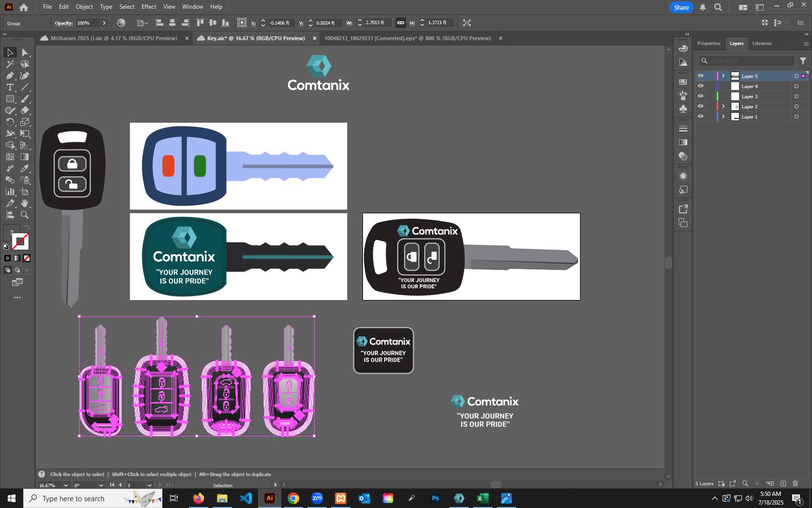Open the zoom level dropdown
Screen dimensions: 812x508
point(66,485)
